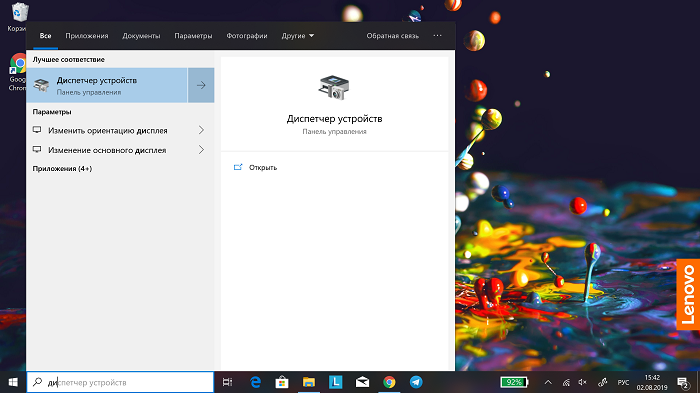Open Task View on the taskbar
Viewport: 700px width, 393px height.
pyautogui.click(x=227, y=382)
